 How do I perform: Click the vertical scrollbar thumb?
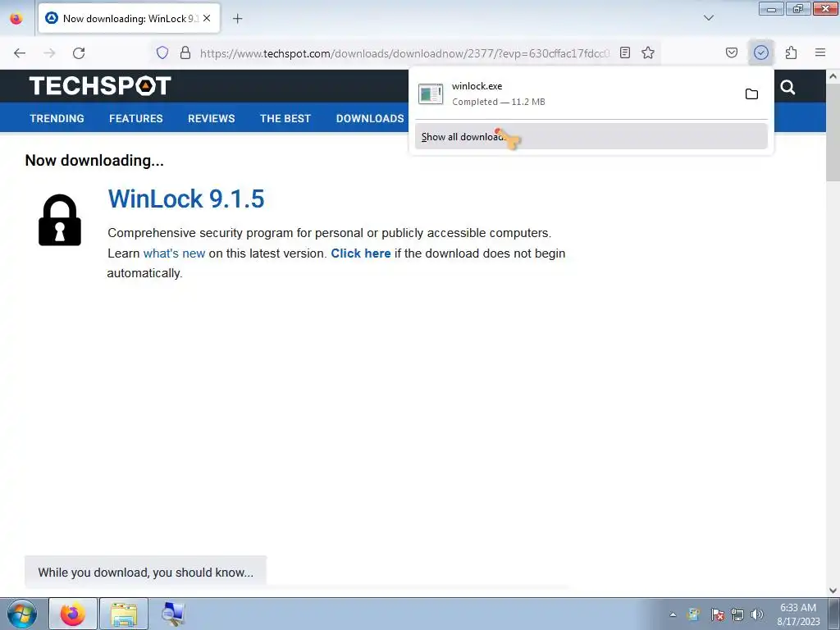[833, 132]
